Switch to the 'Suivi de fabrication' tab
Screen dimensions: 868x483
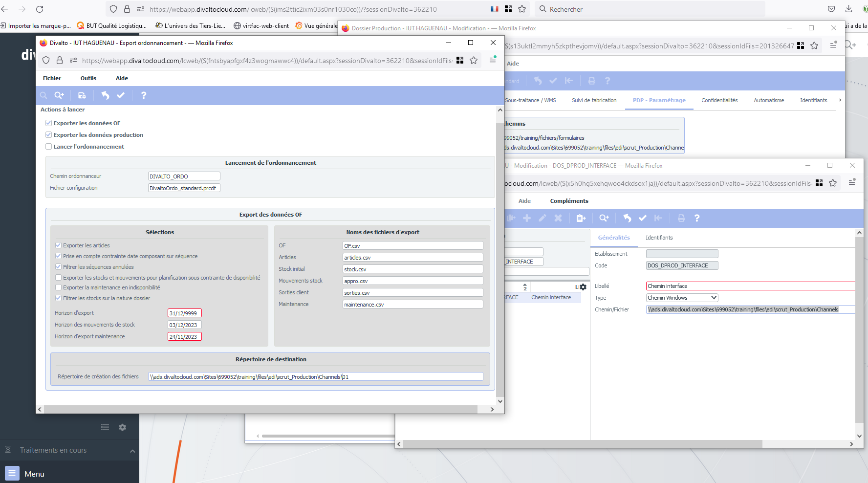click(x=594, y=100)
